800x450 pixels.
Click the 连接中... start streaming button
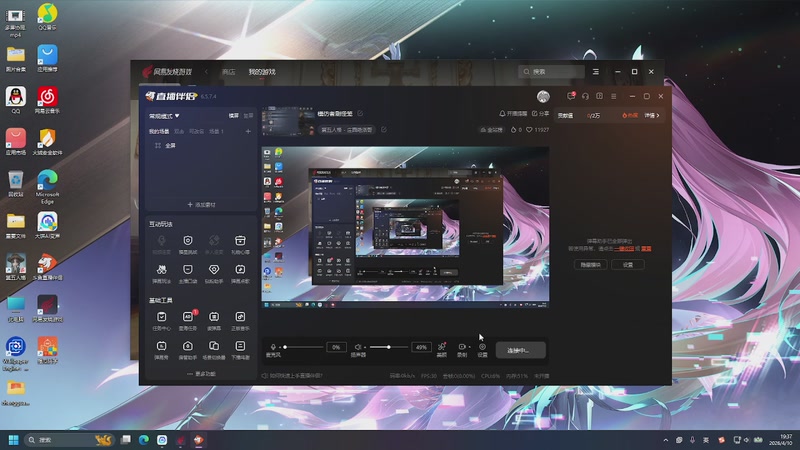point(520,351)
